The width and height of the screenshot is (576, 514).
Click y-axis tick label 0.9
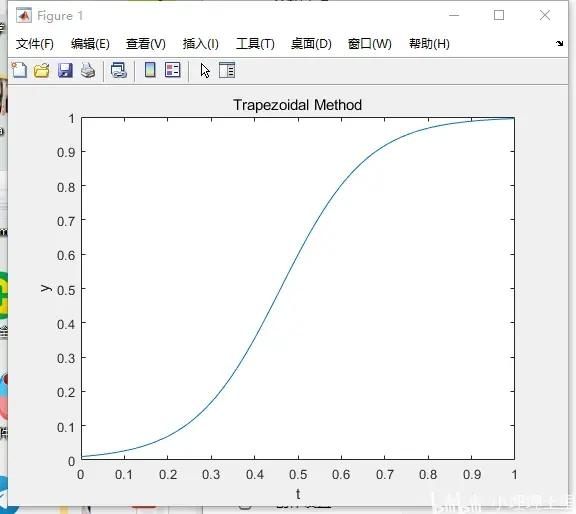point(66,152)
